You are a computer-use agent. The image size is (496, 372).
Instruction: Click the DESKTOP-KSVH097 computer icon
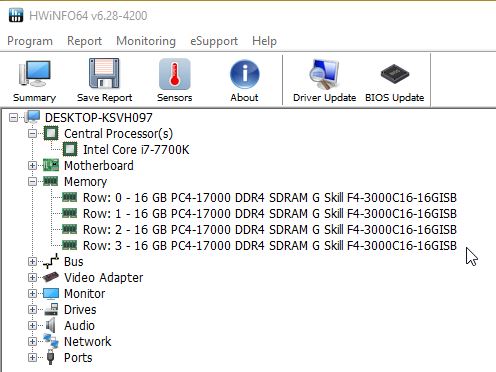pos(33,117)
